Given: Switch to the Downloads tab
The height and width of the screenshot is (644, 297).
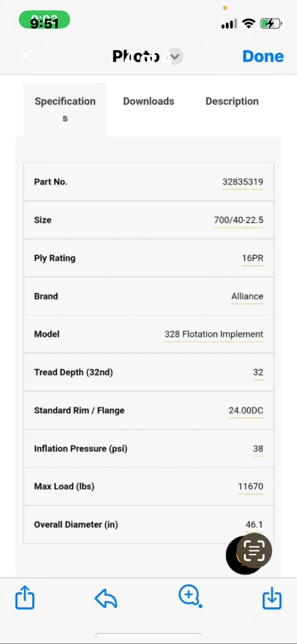Looking at the screenshot, I should point(149,102).
